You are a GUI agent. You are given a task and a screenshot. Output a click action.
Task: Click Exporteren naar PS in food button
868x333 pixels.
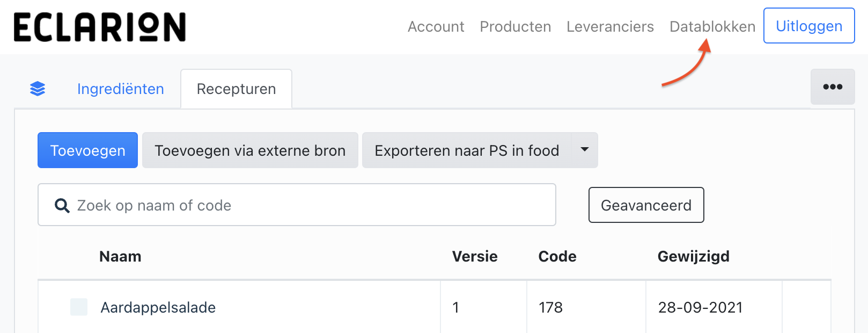coord(467,150)
